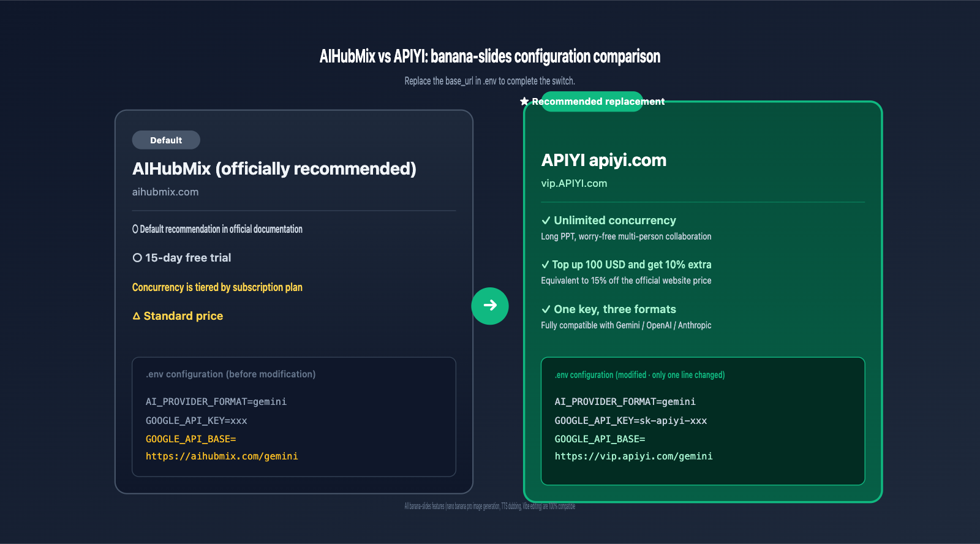Click '.env configuration (before modification)' label
Screen dimensions: 980x544
tap(231, 374)
